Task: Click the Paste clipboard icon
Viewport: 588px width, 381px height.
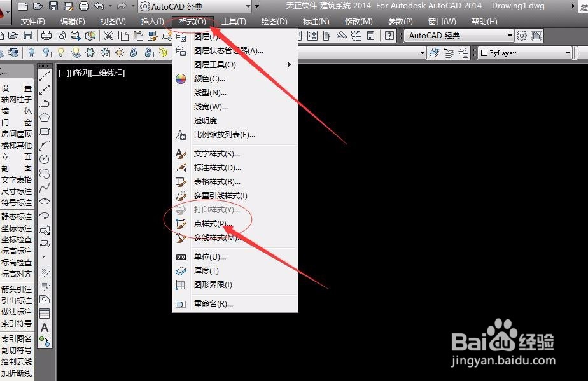Action: 138,36
